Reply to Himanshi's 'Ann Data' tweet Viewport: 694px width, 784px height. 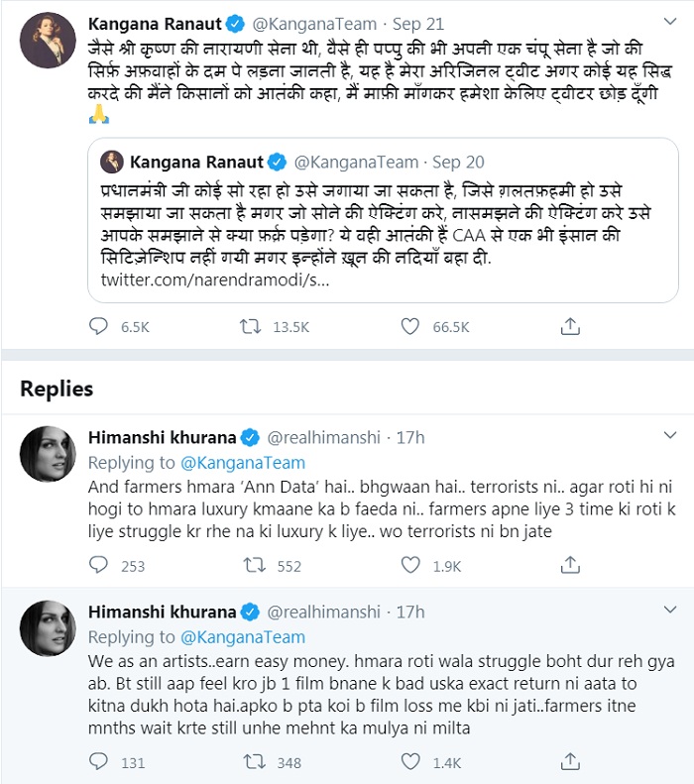pos(99,565)
